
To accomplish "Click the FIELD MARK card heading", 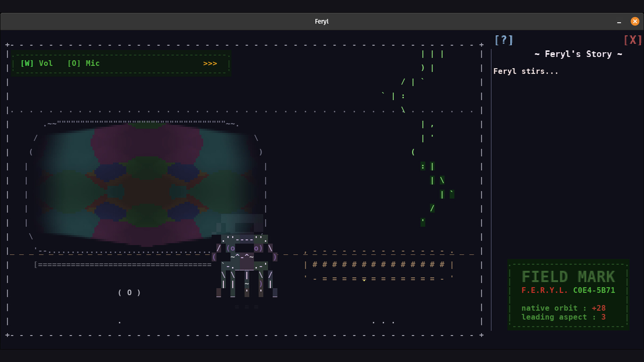I will tap(568, 277).
